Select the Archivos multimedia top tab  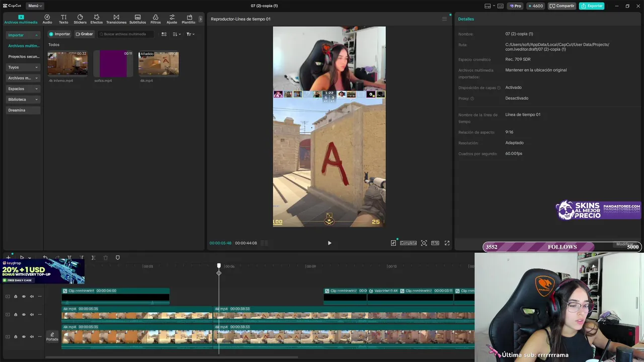point(21,19)
